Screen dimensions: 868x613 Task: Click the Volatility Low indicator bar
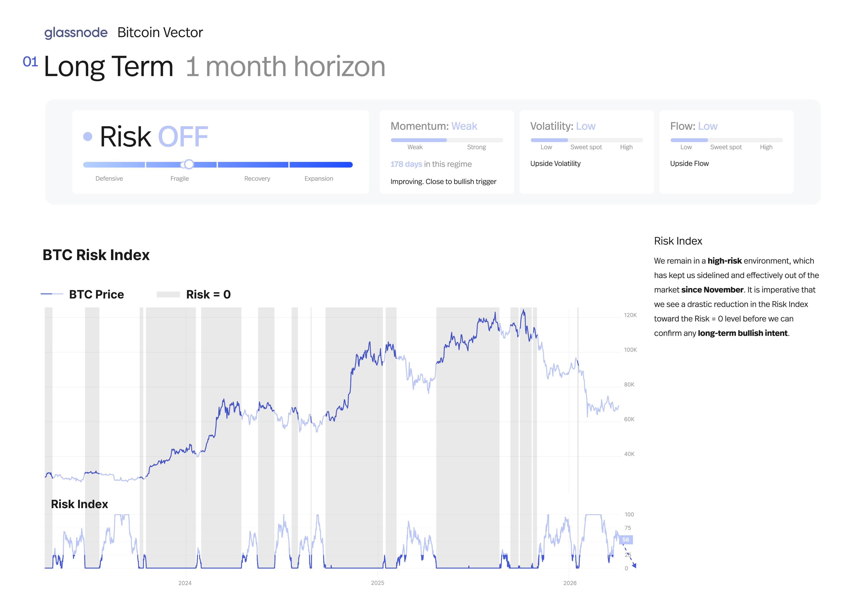coord(549,140)
